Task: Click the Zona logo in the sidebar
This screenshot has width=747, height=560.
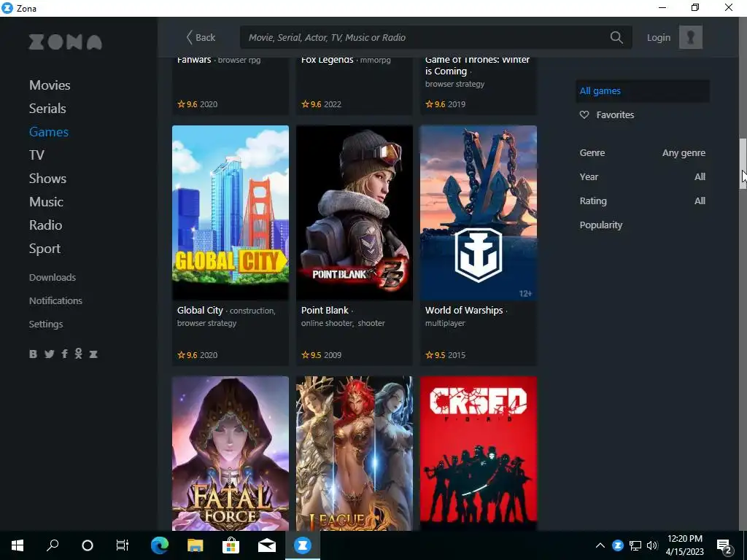Action: [65, 42]
